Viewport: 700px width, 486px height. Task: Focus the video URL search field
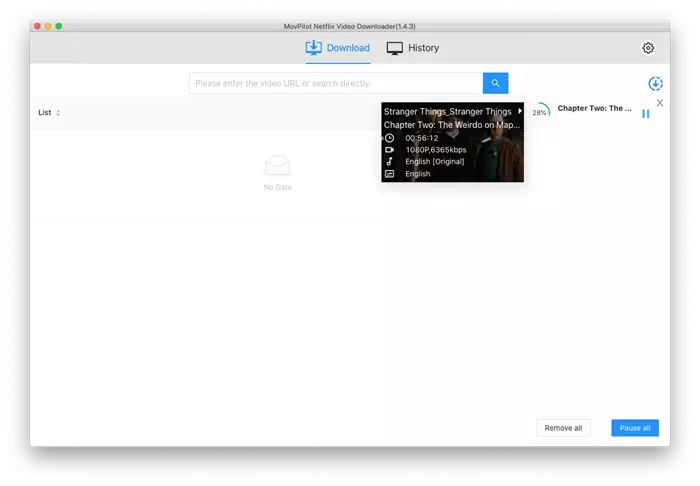(336, 83)
